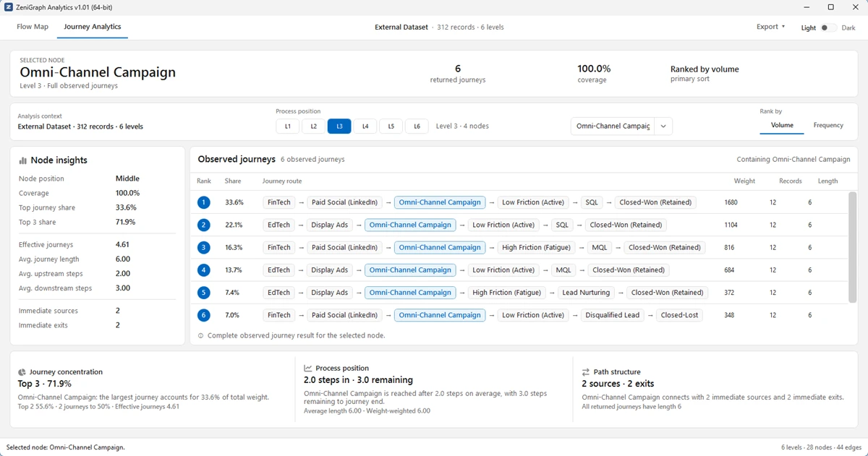Viewport: 868px width, 456px height.
Task: Expand node selector dropdown arrow
Action: tap(664, 126)
